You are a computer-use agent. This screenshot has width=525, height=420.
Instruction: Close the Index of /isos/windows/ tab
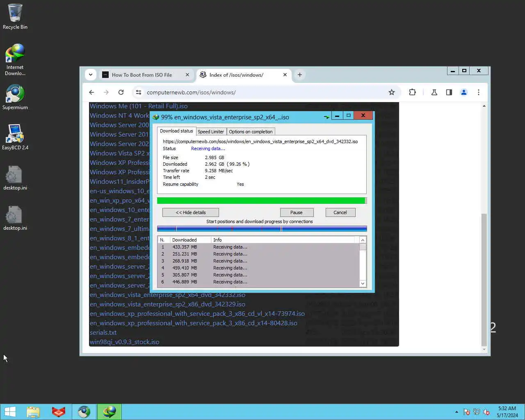coord(285,75)
